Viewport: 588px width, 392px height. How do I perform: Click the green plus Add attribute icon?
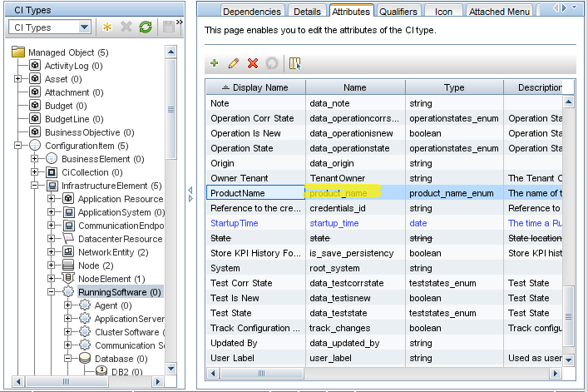tap(215, 63)
